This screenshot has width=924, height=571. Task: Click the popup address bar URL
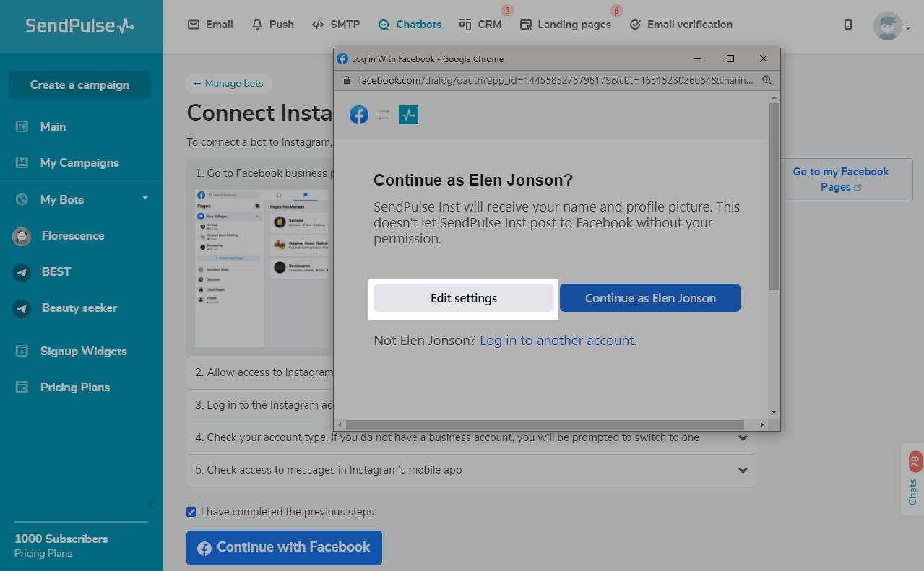click(x=556, y=80)
